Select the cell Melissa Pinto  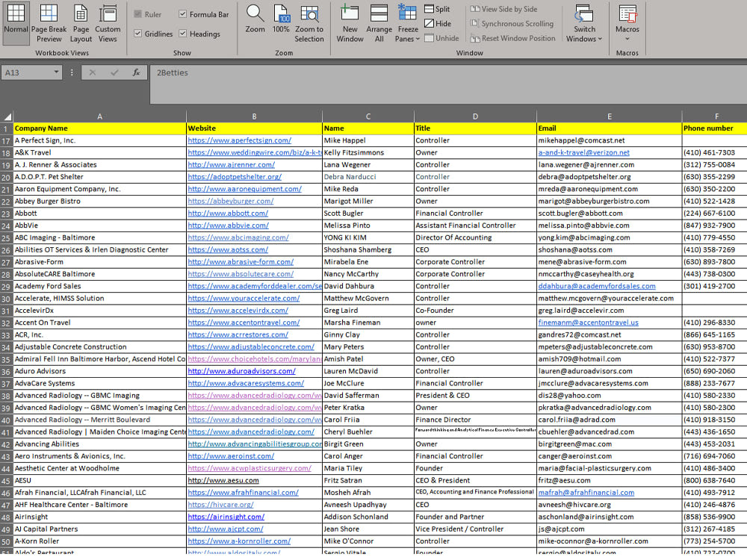(x=368, y=225)
